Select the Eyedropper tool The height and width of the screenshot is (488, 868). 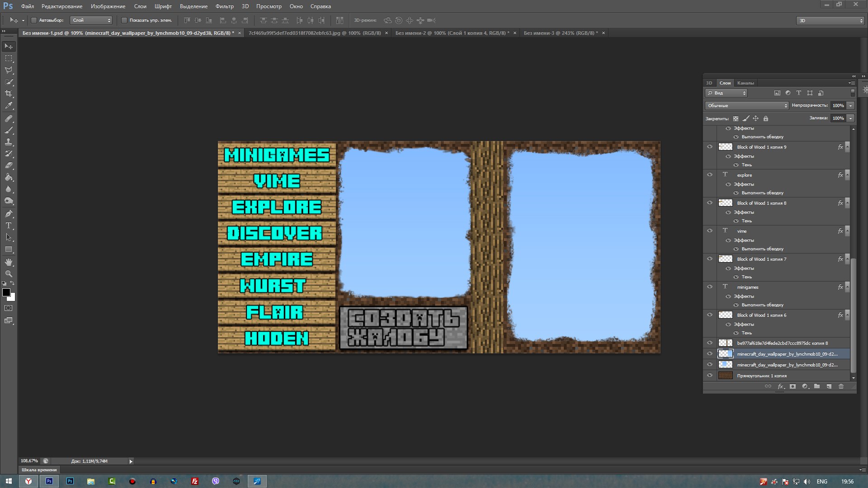pos(9,105)
